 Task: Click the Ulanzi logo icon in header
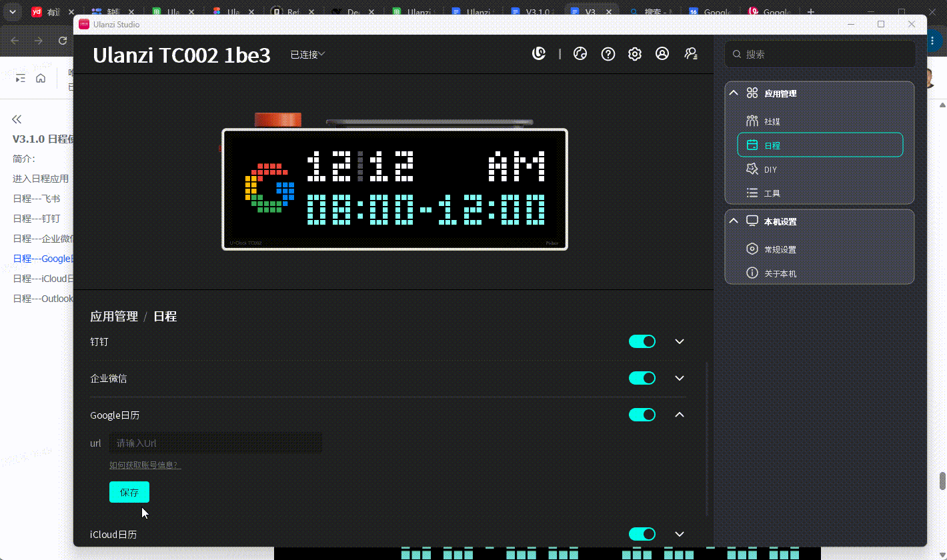(x=539, y=54)
